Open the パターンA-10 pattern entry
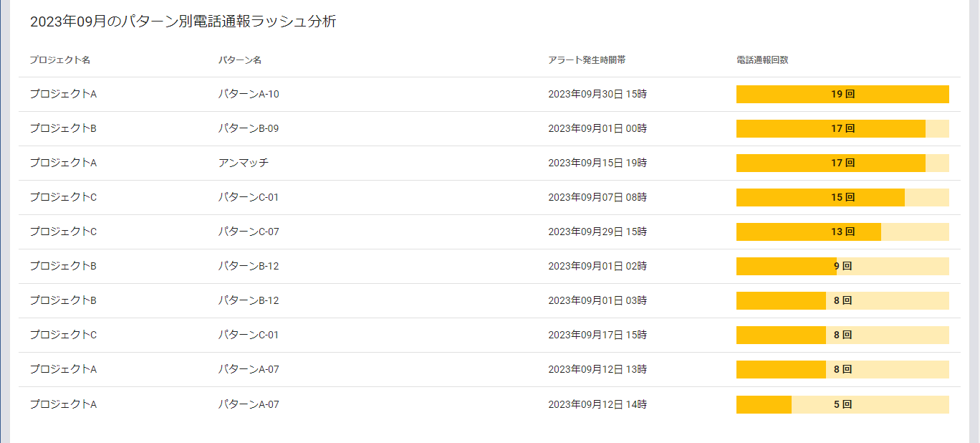Screen dimensions: 980x443 [x=249, y=95]
